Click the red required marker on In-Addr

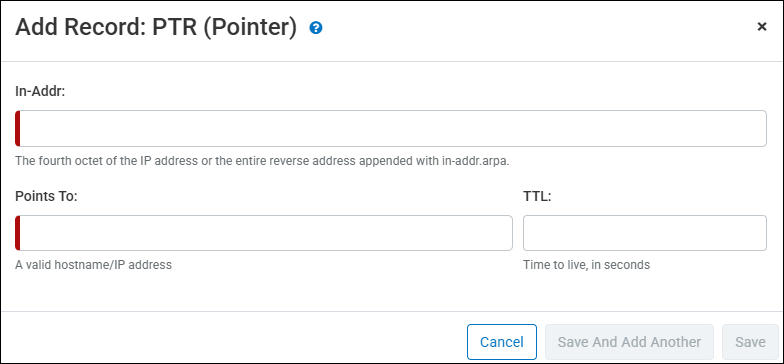point(18,128)
